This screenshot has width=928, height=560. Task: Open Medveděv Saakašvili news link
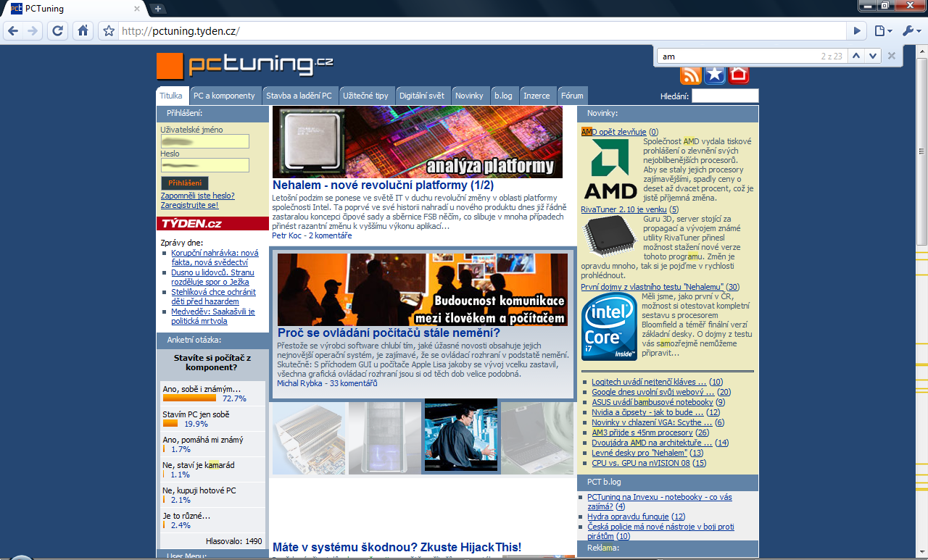(x=213, y=317)
